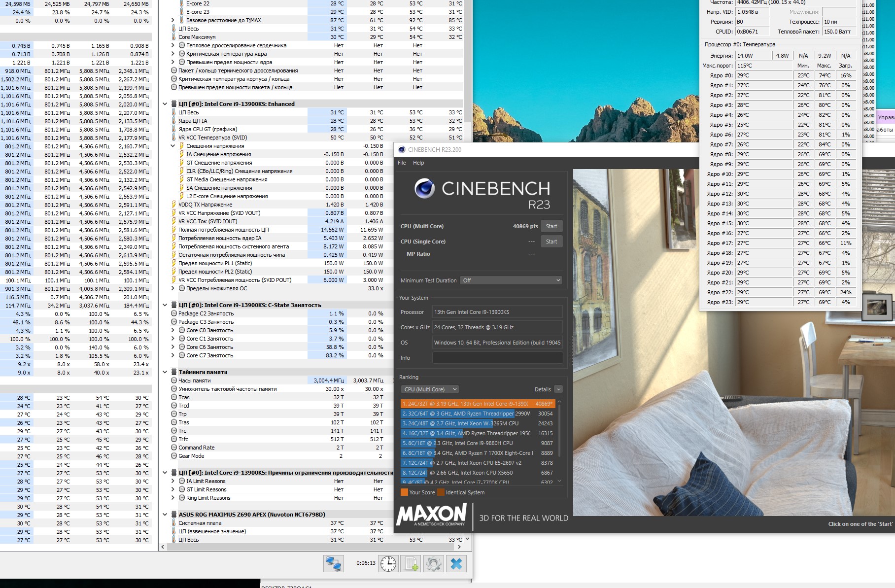
Task: Click the CPUID value 0xB0671
Action: click(x=752, y=32)
